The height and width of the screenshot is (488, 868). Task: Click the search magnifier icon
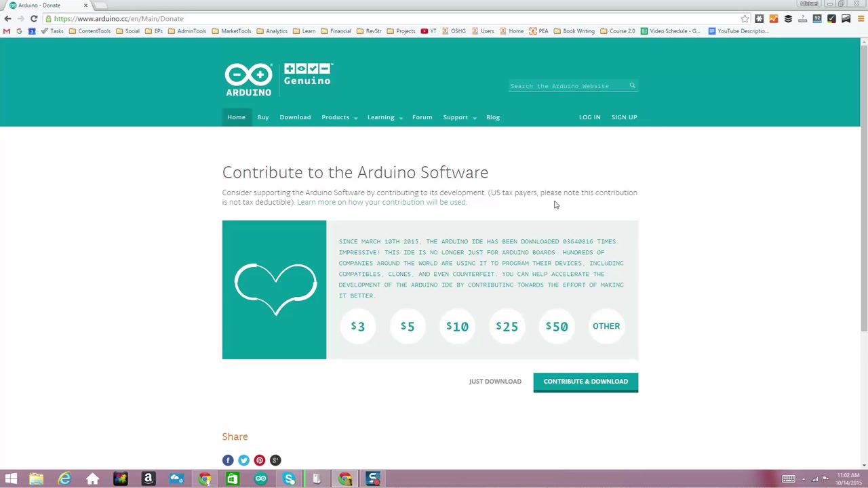[x=632, y=85]
